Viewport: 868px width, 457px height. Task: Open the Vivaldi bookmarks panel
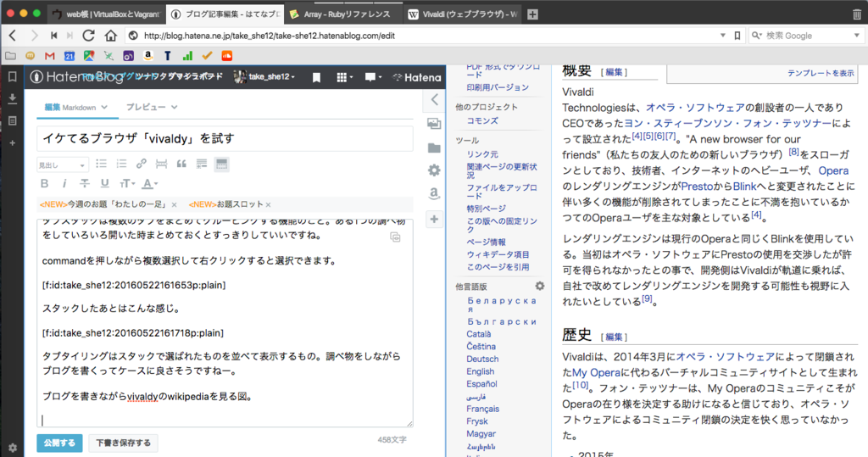[12, 77]
